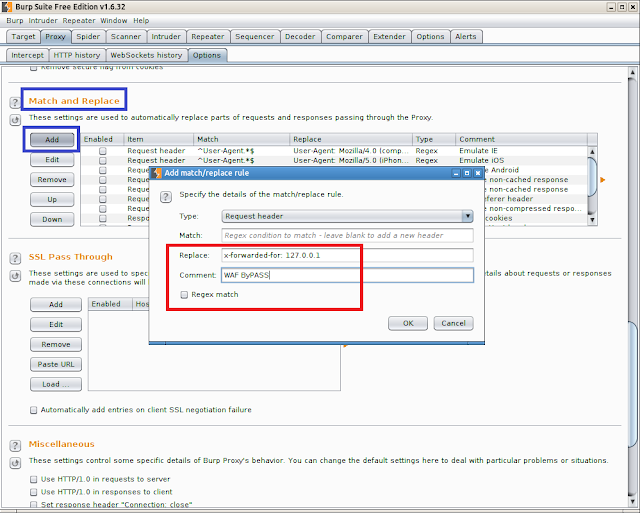Screen dimensions: 640x513
Task: Switch to the Extender tab
Action: click(x=389, y=37)
